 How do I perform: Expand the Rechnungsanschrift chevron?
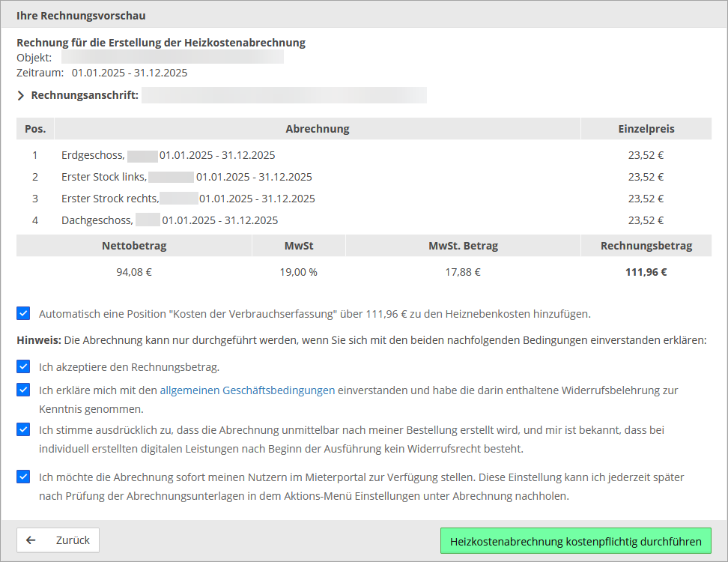click(21, 95)
